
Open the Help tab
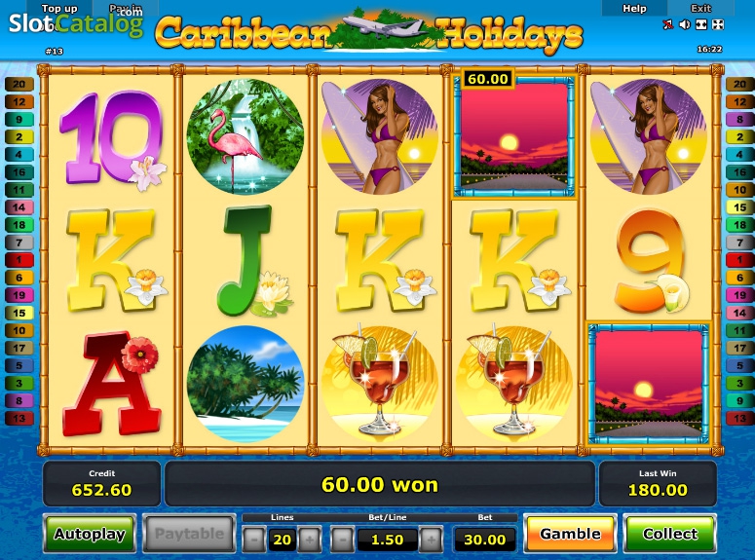pos(634,8)
